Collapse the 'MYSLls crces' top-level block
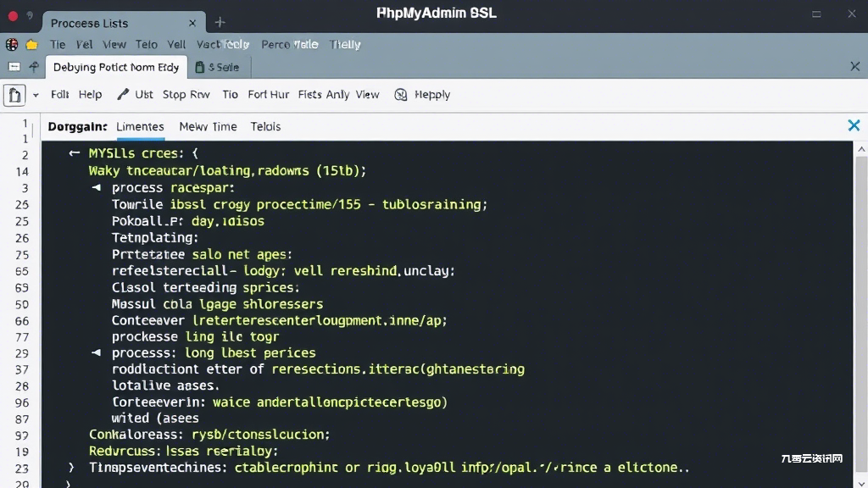The width and height of the screenshot is (868, 488). coord(75,152)
